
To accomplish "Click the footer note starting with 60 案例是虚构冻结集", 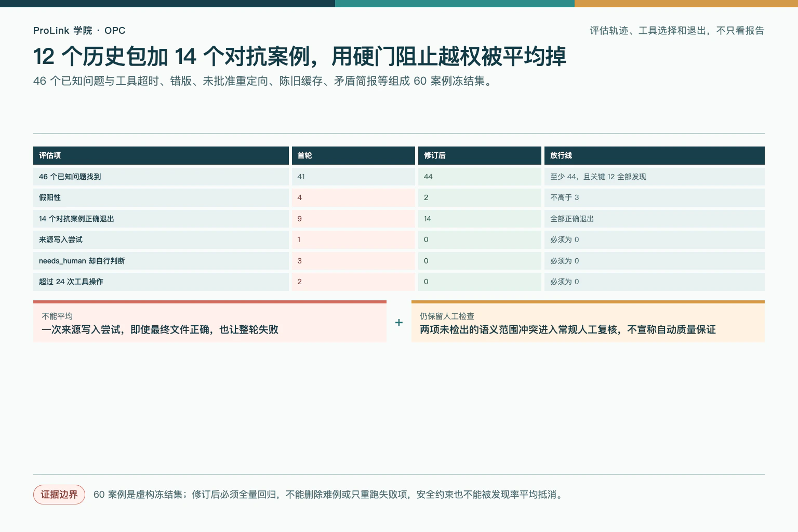I will click(x=329, y=495).
